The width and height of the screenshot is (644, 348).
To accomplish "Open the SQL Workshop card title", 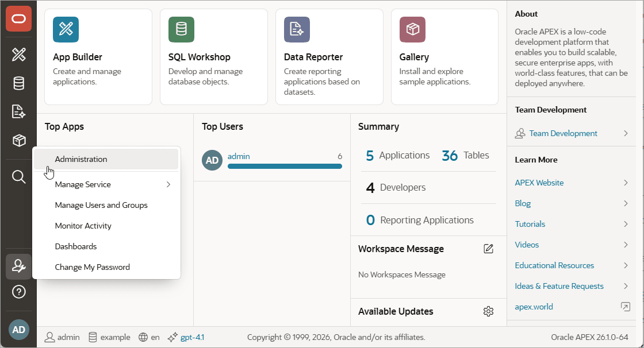I will 199,57.
